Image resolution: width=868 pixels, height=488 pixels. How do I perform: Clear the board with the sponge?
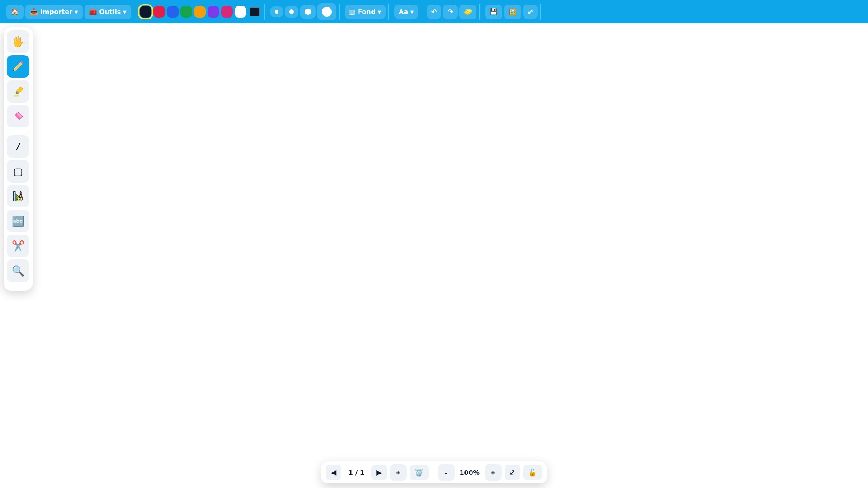click(x=468, y=12)
